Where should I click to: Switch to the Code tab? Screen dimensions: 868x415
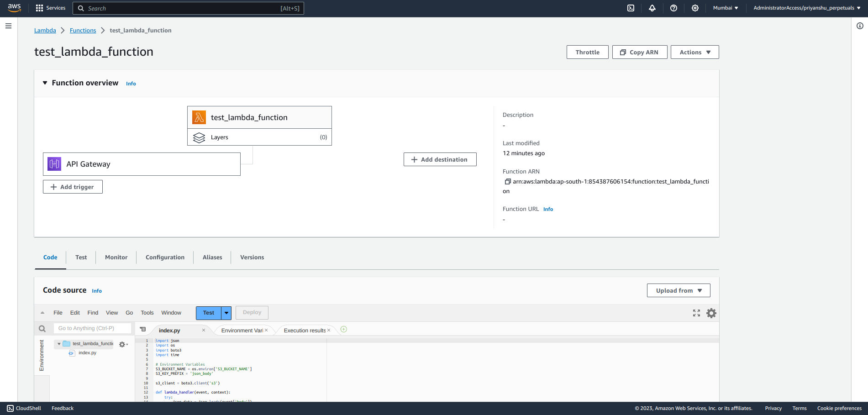[x=50, y=257]
